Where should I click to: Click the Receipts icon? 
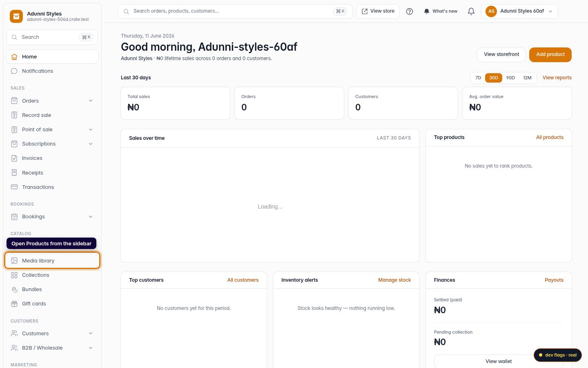14,173
